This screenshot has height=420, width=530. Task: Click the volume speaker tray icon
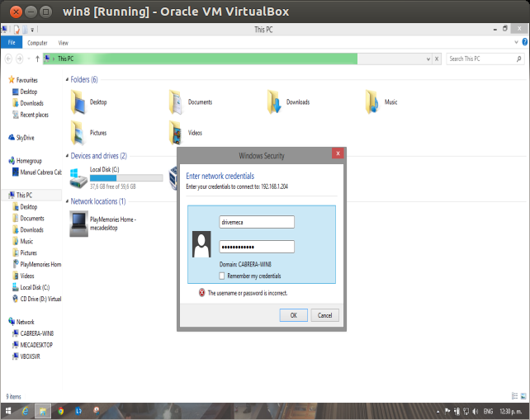tap(476, 411)
